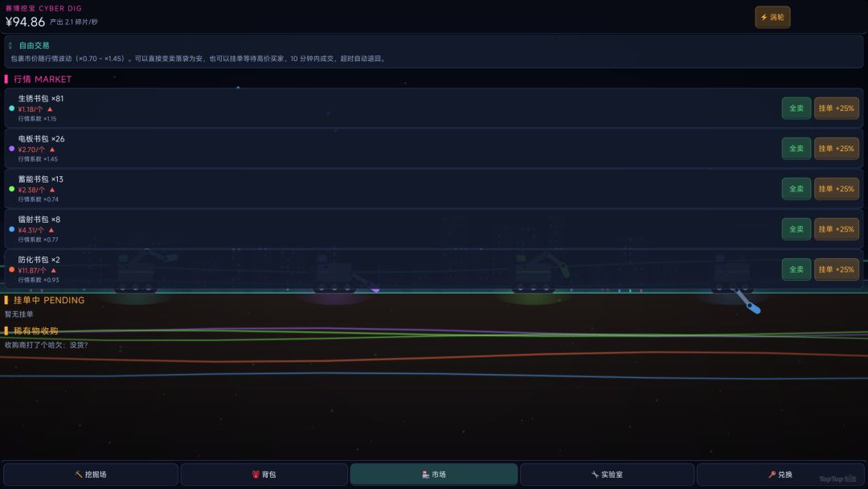The image size is (868, 489).
Task: Click the up-trend arrow after ¥2.70/个
Action: click(52, 150)
